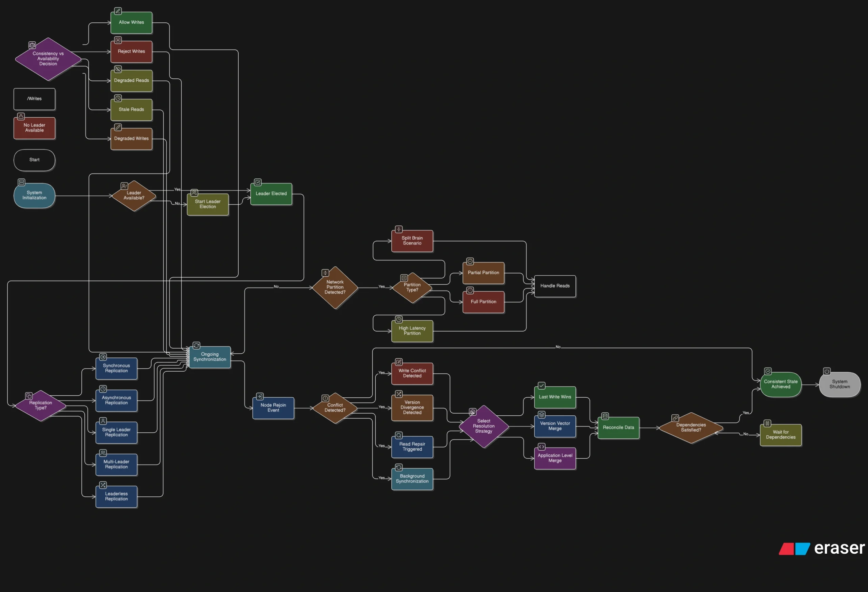Viewport: 868px width, 592px height.
Task: Click the clock icon on Stale Reads node
Action: coord(118,98)
